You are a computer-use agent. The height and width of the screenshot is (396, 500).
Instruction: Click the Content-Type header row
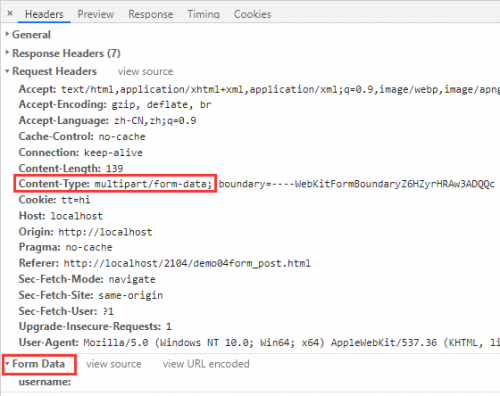257,184
